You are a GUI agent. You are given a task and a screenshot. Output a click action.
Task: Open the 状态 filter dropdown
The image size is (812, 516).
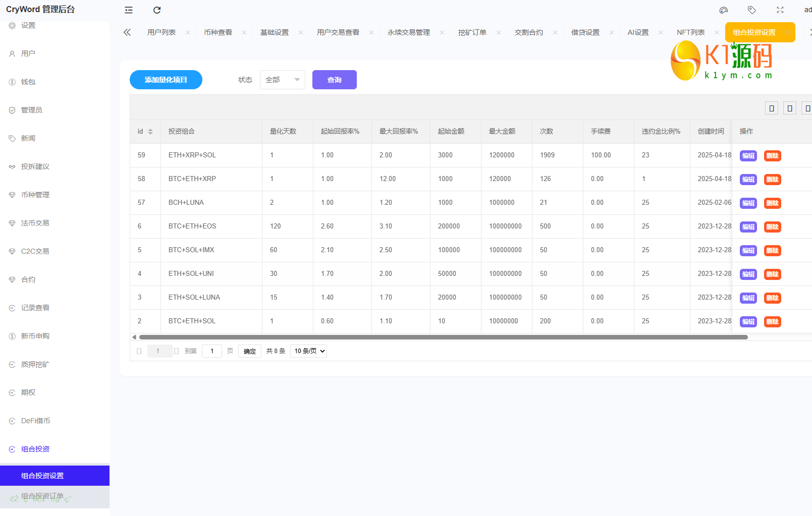283,80
